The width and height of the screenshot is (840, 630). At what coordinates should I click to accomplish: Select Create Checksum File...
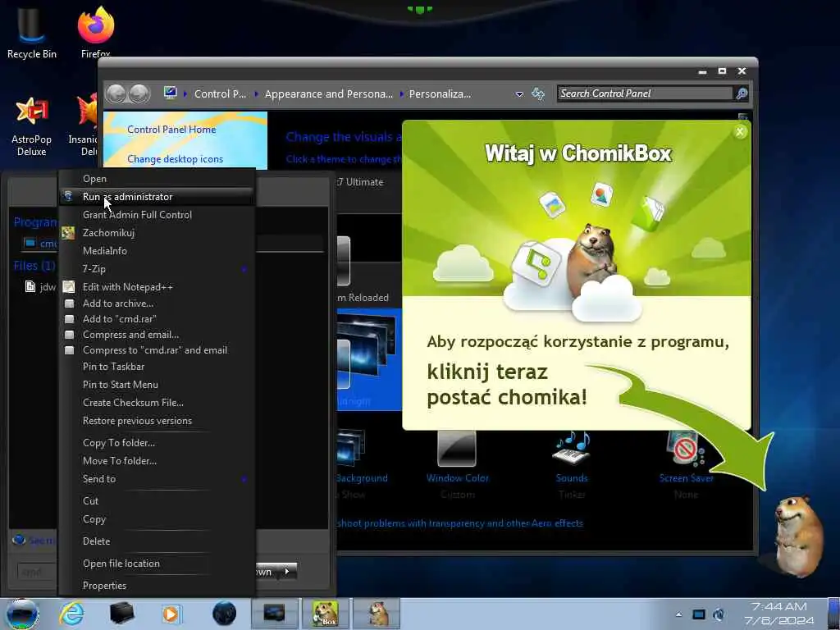[157, 402]
